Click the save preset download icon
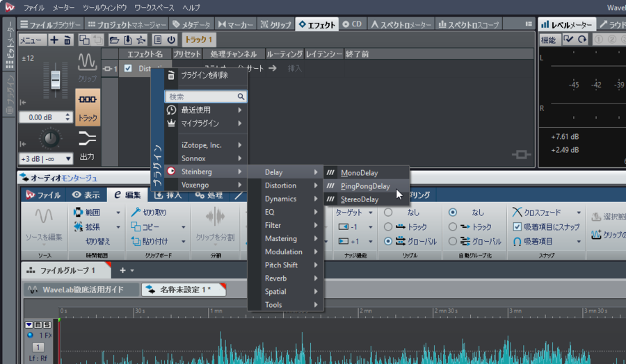The width and height of the screenshot is (626, 364). click(x=128, y=40)
